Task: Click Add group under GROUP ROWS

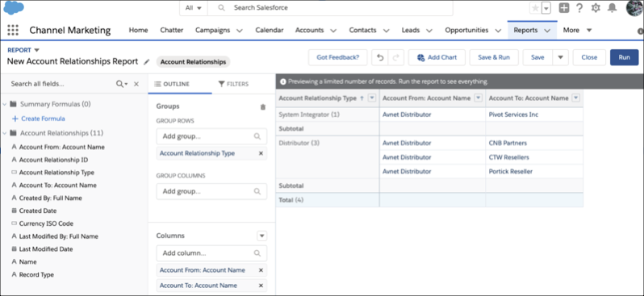Action: (x=211, y=136)
